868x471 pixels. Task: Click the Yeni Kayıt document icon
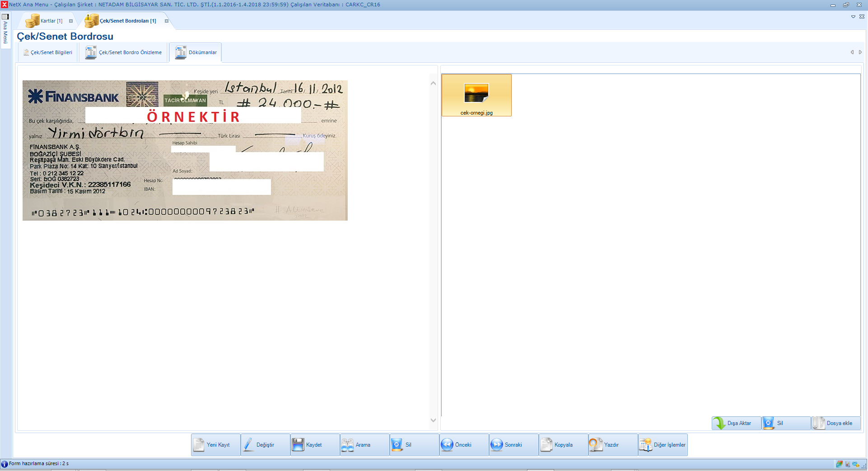(199, 445)
